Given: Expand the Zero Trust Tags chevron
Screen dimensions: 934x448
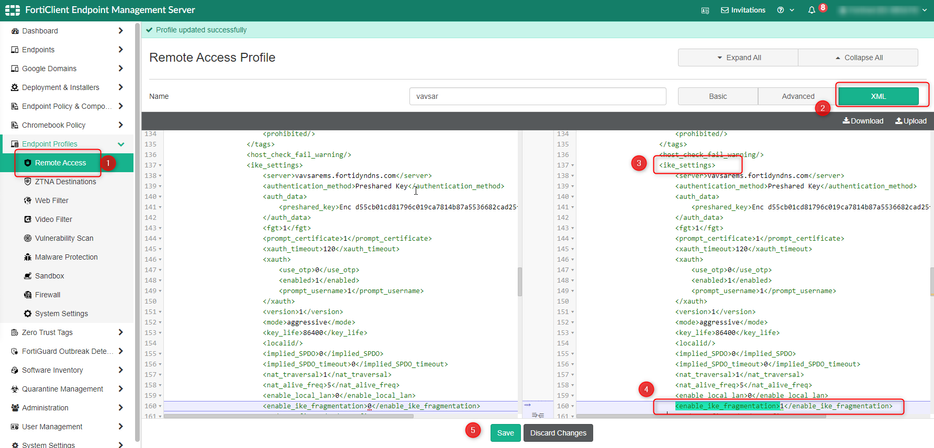Looking at the screenshot, I should 121,332.
